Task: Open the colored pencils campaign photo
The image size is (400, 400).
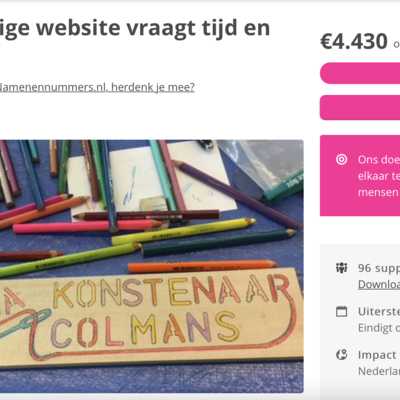Action: click(x=152, y=266)
